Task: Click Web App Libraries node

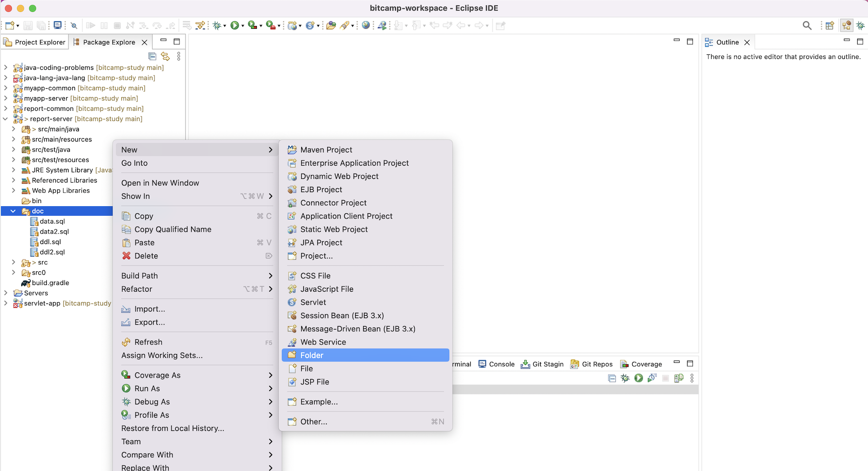Action: point(56,191)
